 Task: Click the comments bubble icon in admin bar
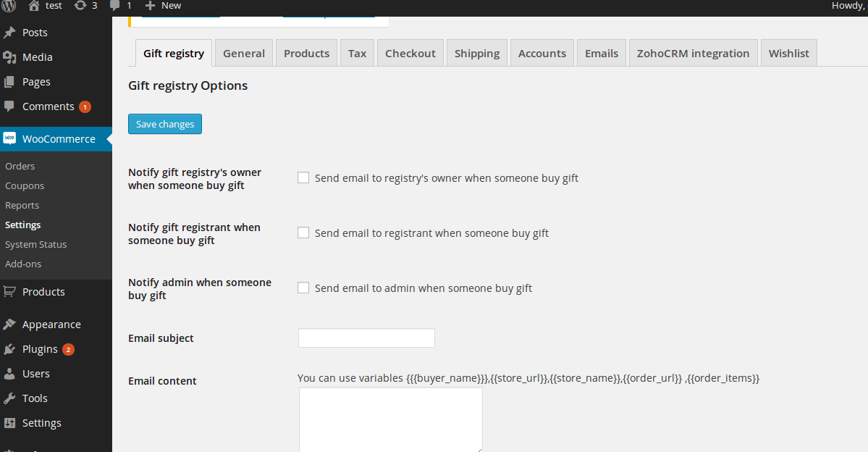click(115, 6)
